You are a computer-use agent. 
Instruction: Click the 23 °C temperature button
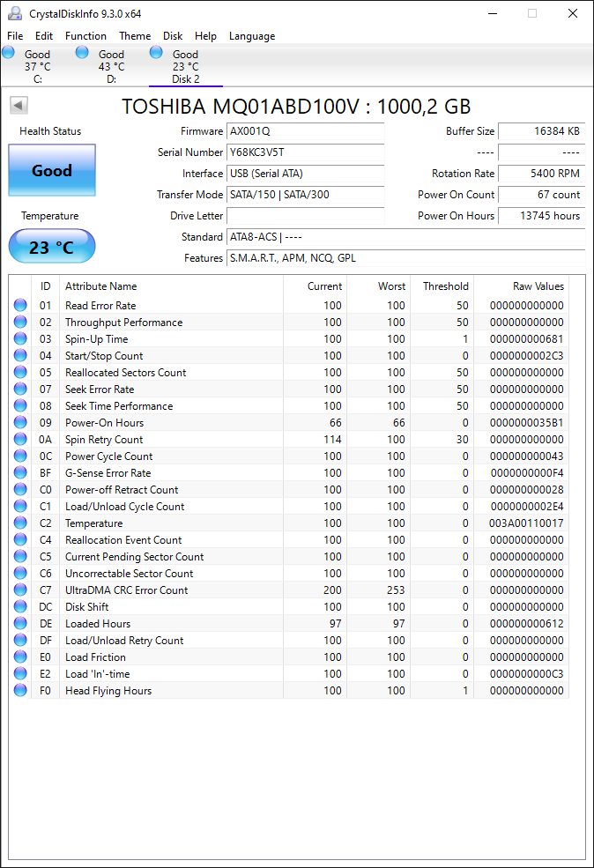coord(52,247)
